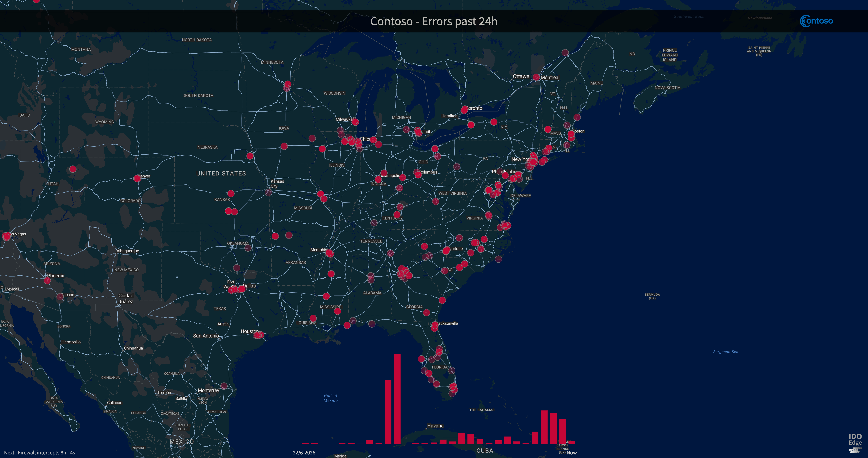Click the 'Now' timeline end label
Screen dimensions: 868x458
pos(572,453)
